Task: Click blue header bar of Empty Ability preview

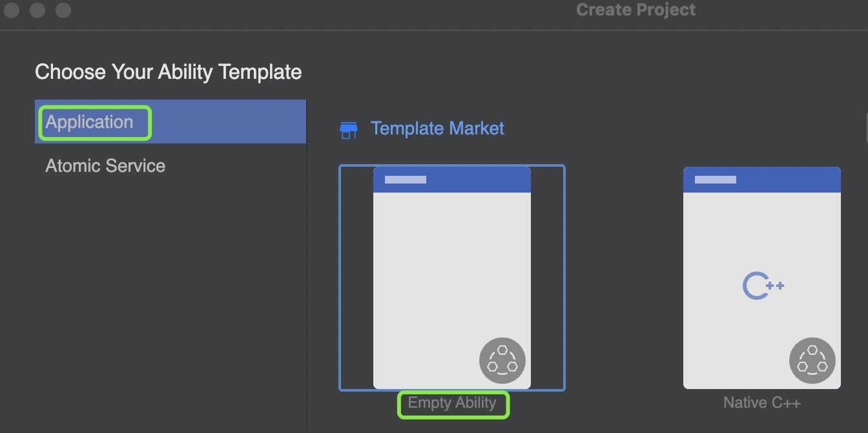Action: click(478, 180)
